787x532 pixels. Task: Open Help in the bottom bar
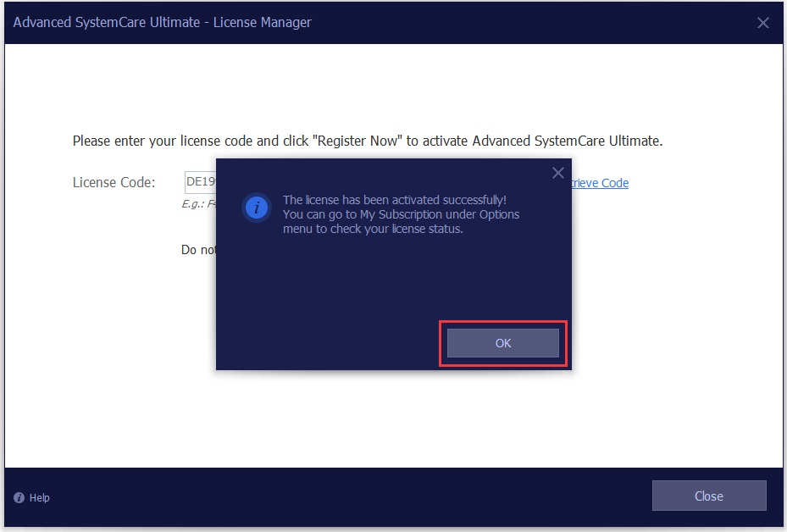click(x=31, y=497)
